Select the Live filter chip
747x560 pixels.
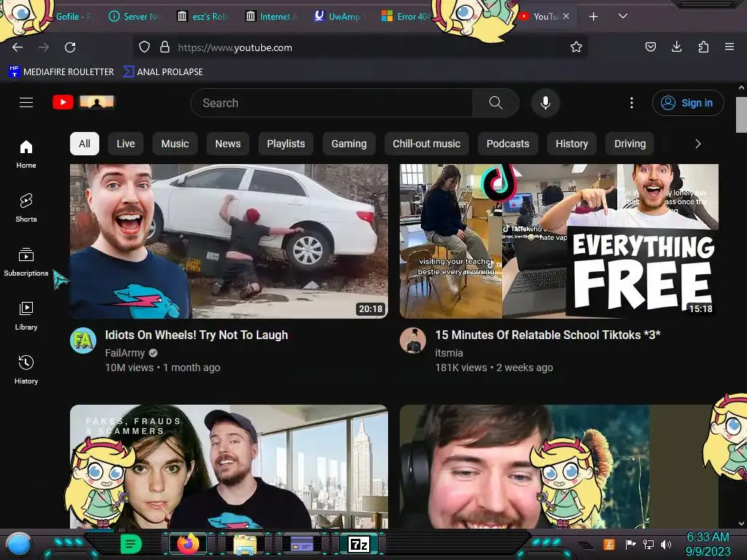pos(125,144)
